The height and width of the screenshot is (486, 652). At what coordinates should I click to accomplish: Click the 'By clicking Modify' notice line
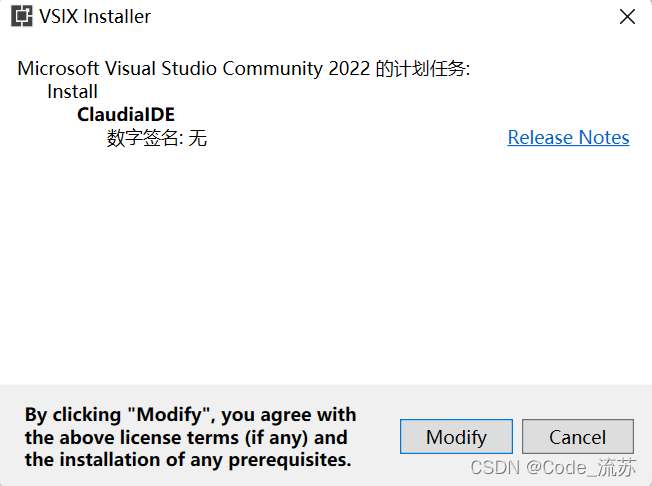pyautogui.click(x=190, y=414)
